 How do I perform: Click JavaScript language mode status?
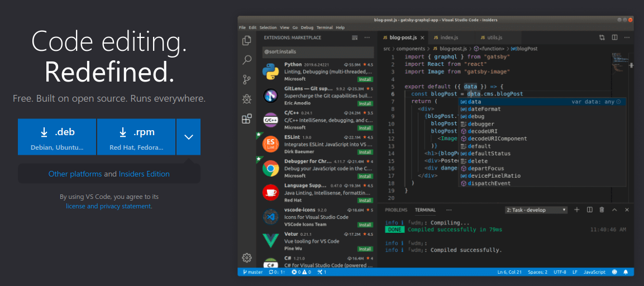[595, 272]
